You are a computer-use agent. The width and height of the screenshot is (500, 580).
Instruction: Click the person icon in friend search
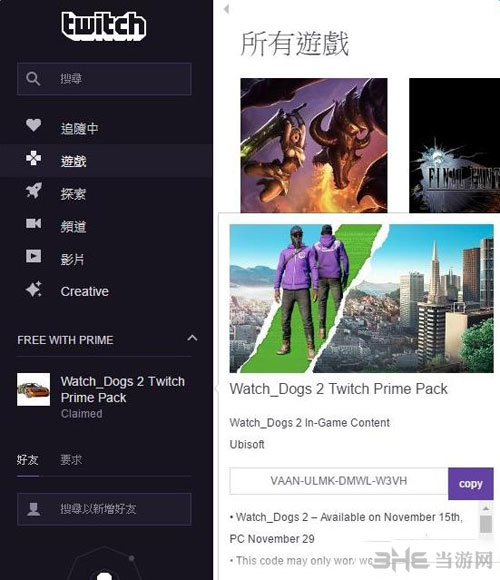coord(34,509)
